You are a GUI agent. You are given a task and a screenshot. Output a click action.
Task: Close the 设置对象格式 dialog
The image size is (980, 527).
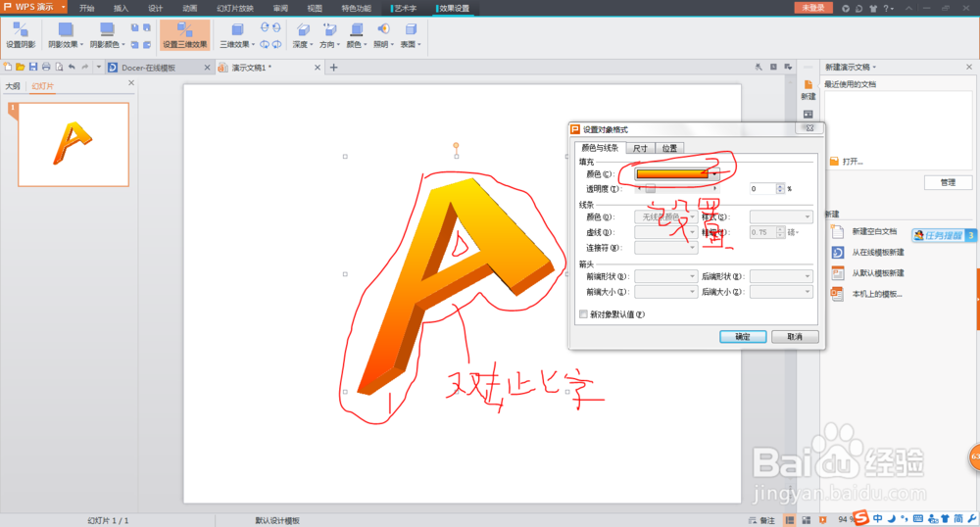coord(809,128)
